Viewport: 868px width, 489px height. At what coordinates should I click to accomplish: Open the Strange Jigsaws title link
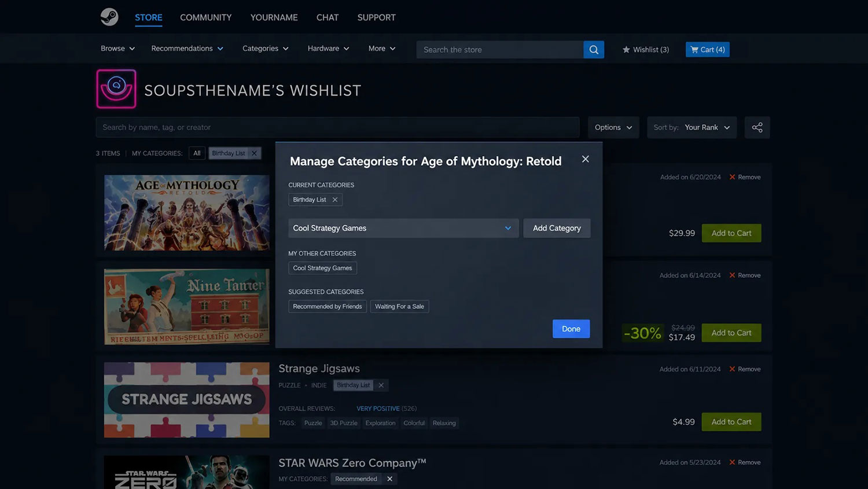(x=319, y=369)
